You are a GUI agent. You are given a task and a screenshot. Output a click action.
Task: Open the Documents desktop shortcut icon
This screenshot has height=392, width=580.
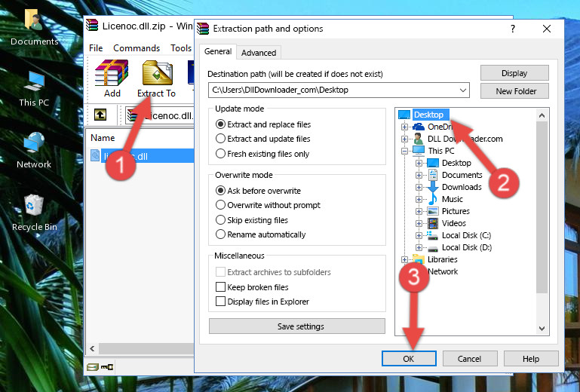34,20
